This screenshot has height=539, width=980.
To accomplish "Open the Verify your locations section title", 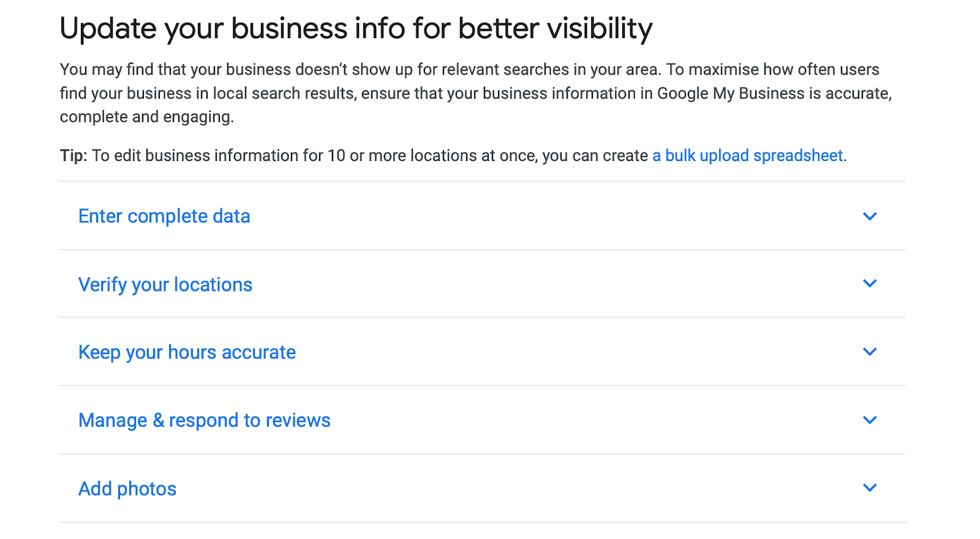I will pyautogui.click(x=165, y=285).
